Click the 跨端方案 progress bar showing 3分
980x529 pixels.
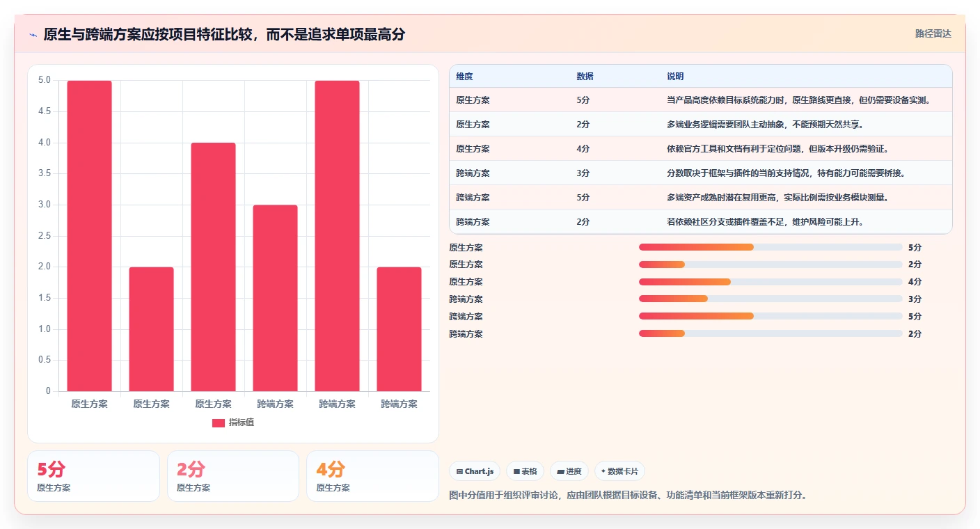(770, 299)
